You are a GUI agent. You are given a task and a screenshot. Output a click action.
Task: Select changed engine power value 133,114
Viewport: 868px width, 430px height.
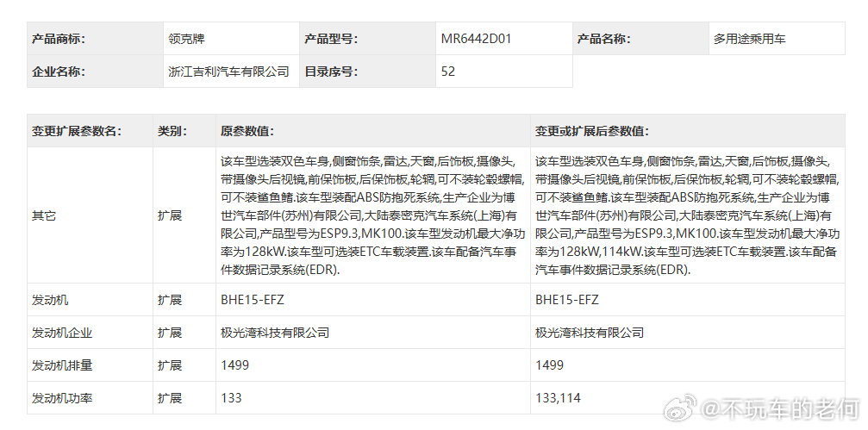(558, 398)
